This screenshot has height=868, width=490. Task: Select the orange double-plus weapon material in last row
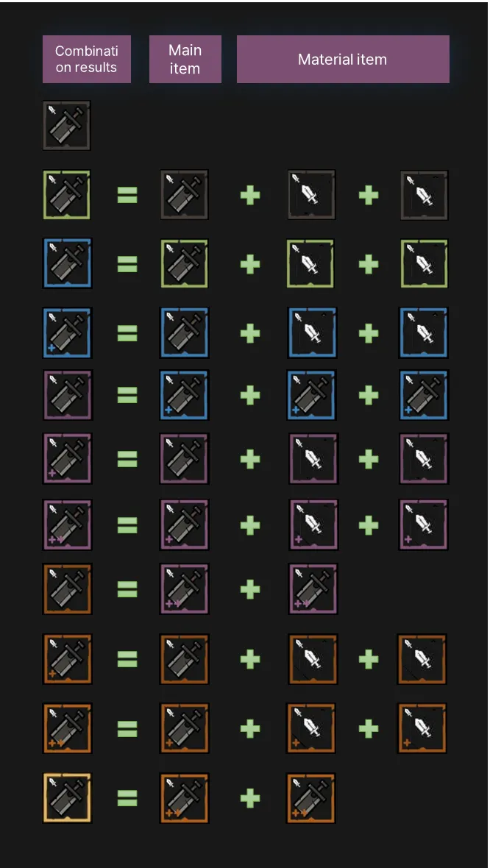point(311,797)
